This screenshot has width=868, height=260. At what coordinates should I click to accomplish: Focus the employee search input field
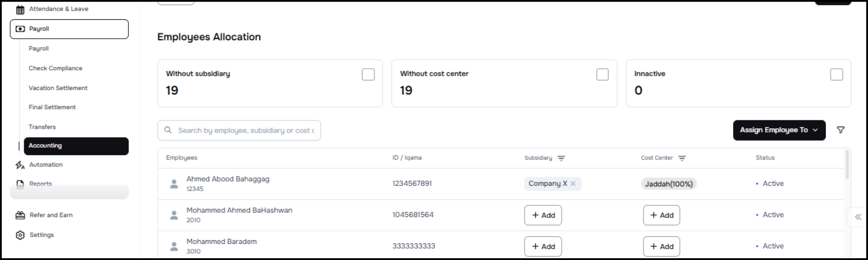pos(245,130)
